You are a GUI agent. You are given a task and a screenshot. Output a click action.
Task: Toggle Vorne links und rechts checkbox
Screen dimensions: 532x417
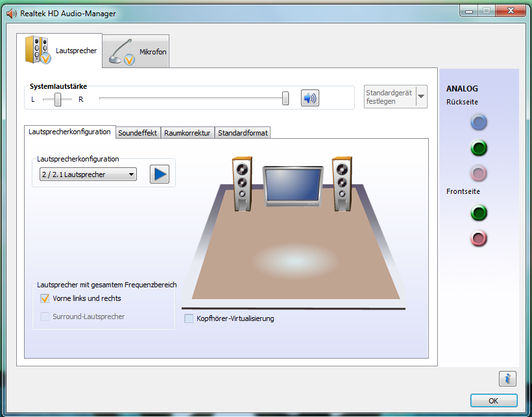(45, 298)
